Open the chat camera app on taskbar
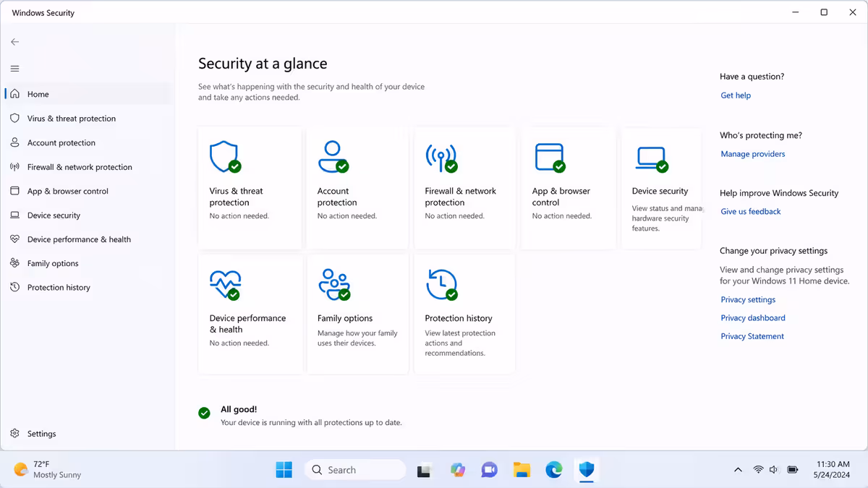The height and width of the screenshot is (488, 868). tap(490, 470)
